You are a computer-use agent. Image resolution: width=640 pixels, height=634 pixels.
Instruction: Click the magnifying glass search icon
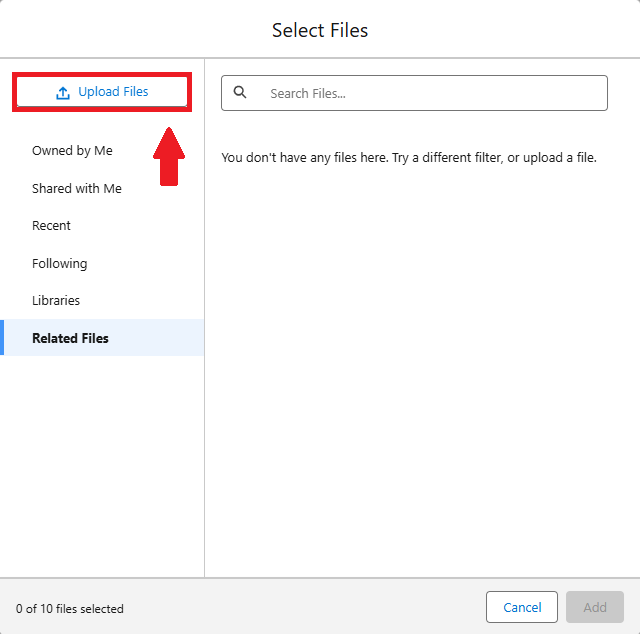pos(240,93)
